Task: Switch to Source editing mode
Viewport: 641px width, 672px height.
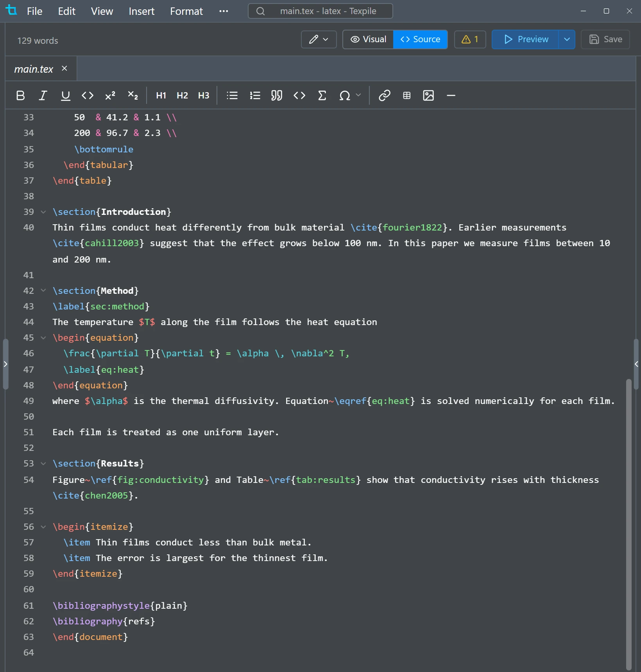Action: [420, 39]
